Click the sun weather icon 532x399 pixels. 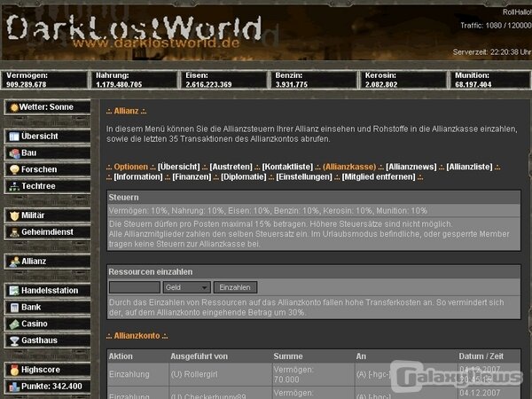click(14, 107)
